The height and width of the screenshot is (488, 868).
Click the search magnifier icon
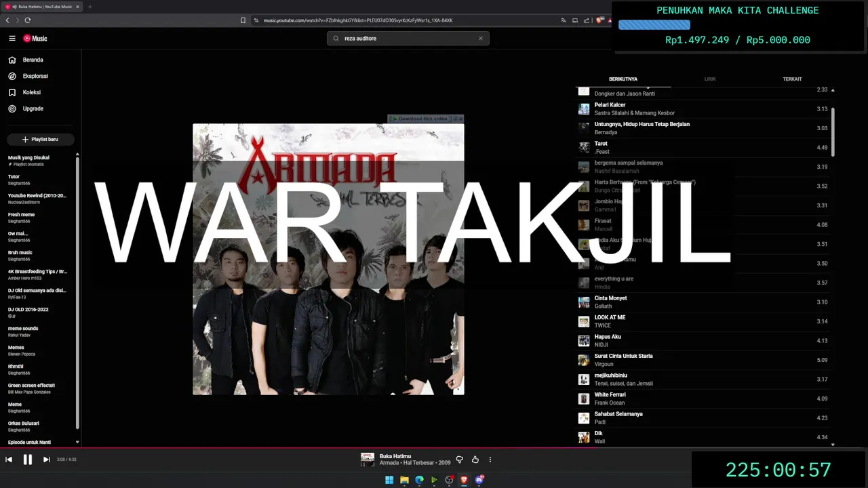coord(336,39)
